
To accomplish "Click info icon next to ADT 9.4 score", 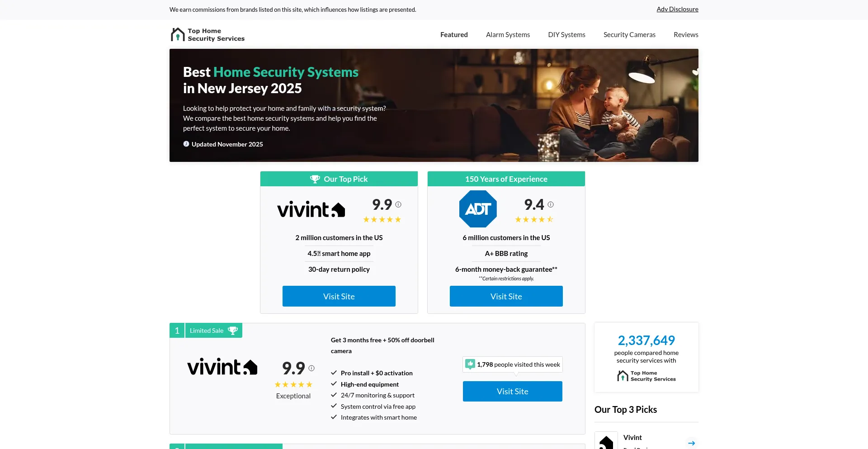I will tap(551, 205).
